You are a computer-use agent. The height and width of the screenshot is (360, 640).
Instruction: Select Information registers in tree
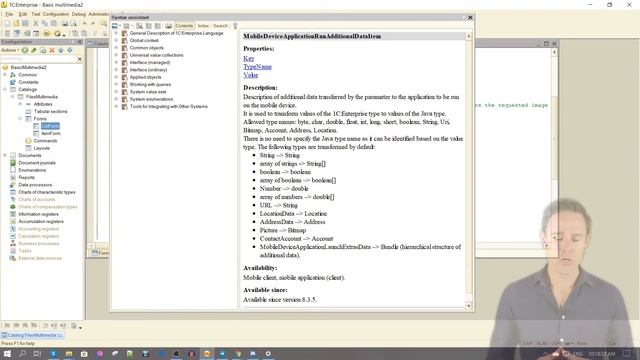(x=38, y=214)
